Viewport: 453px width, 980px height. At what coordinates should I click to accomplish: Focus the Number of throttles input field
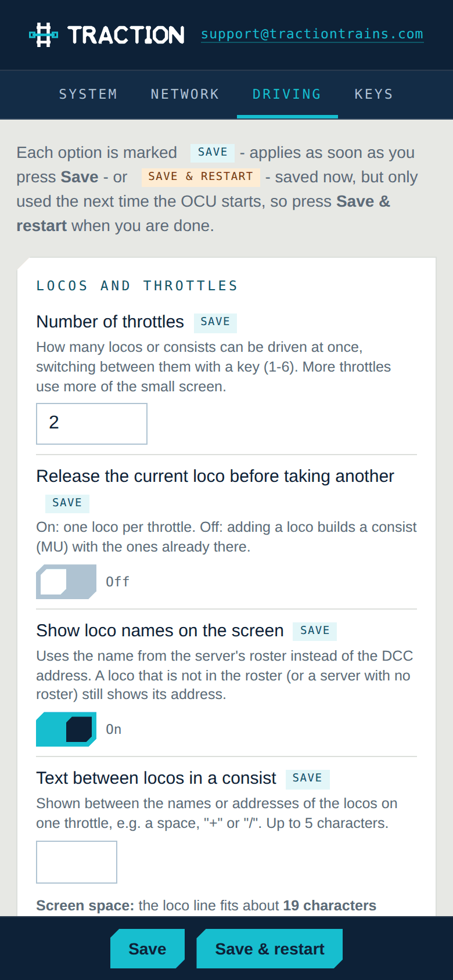tap(92, 424)
